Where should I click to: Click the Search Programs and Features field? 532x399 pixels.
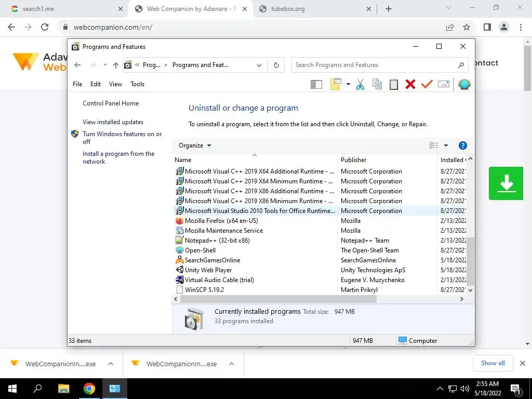[x=379, y=65]
